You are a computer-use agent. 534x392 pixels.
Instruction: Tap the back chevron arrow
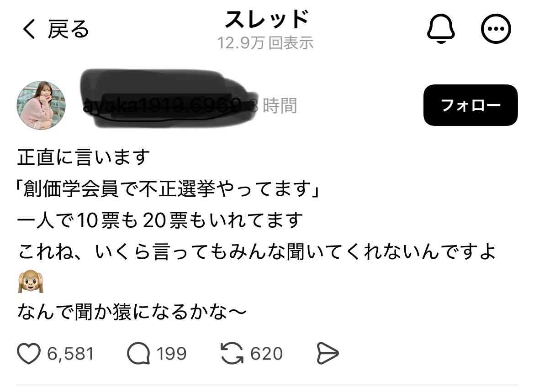tap(29, 29)
